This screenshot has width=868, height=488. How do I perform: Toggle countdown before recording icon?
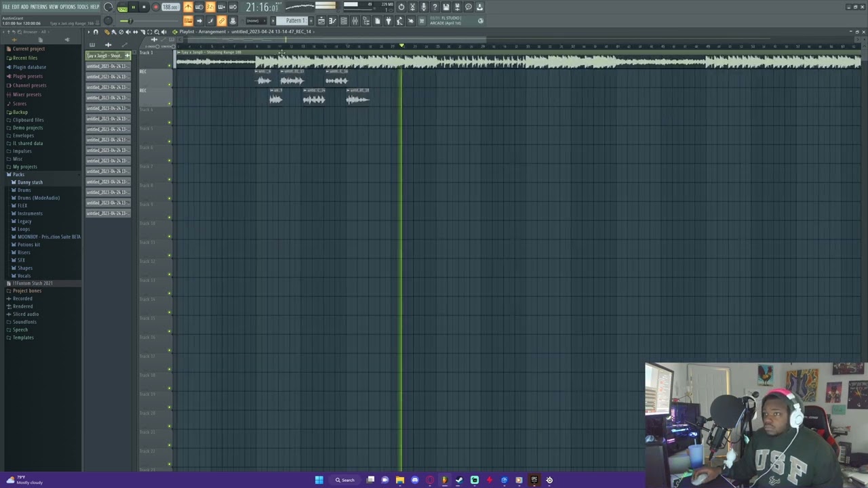coord(210,7)
